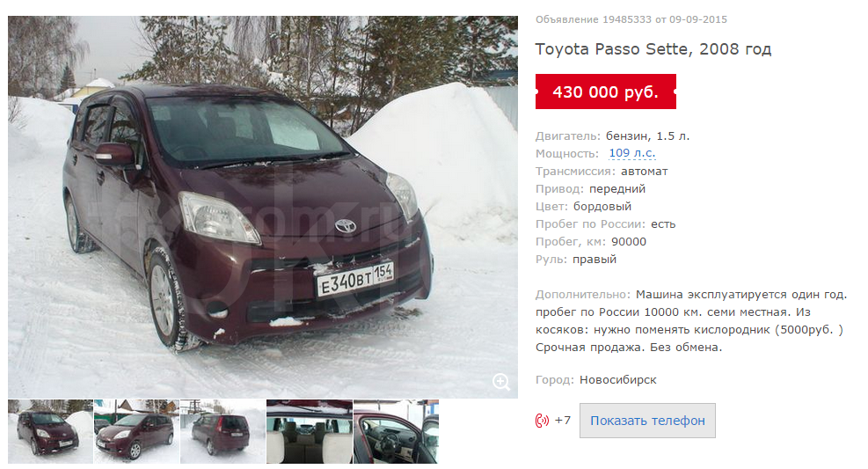
Task: Click the red 430 000 руб. price tag
Action: click(606, 92)
